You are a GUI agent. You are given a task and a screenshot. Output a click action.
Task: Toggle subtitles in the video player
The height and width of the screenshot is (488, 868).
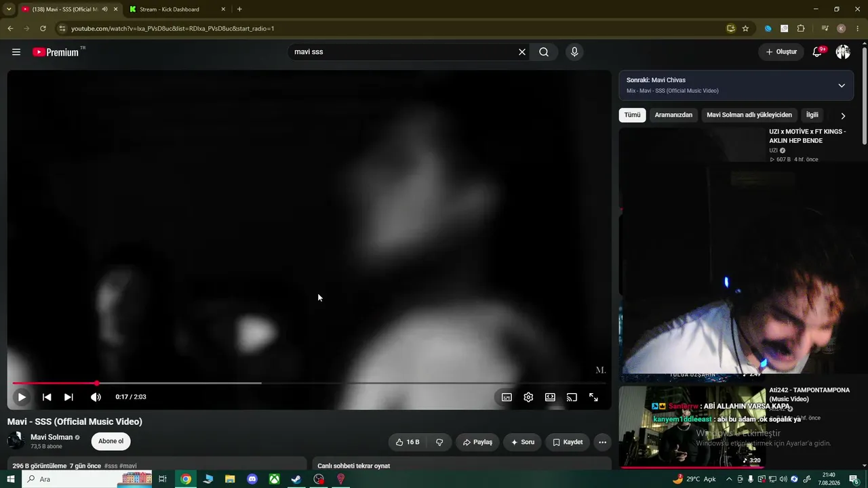(x=507, y=397)
